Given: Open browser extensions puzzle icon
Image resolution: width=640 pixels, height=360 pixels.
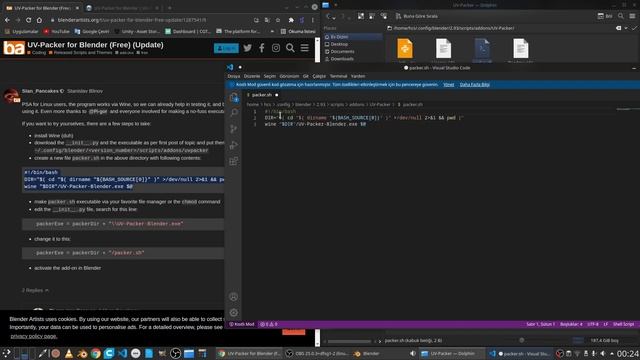Looking at the screenshot, I should coord(291,20).
